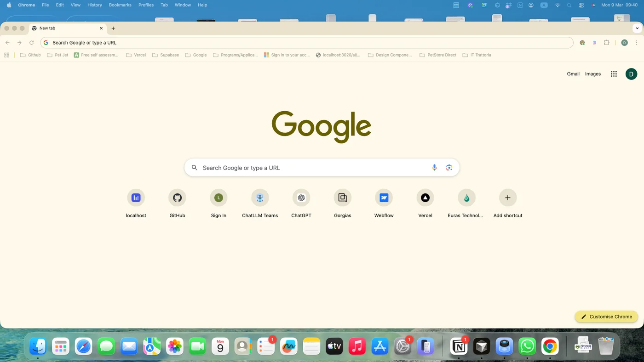Open the Bookmarks menu
This screenshot has height=362, width=644.
[120, 5]
